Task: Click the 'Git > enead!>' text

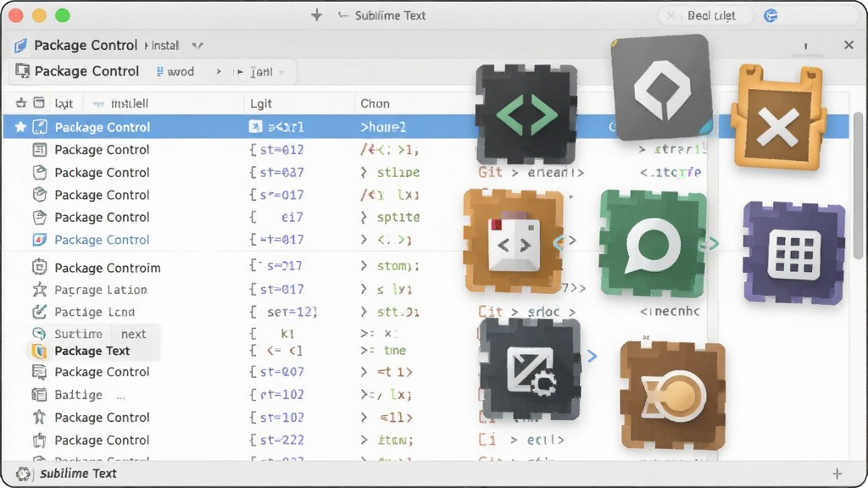Action: pos(531,173)
